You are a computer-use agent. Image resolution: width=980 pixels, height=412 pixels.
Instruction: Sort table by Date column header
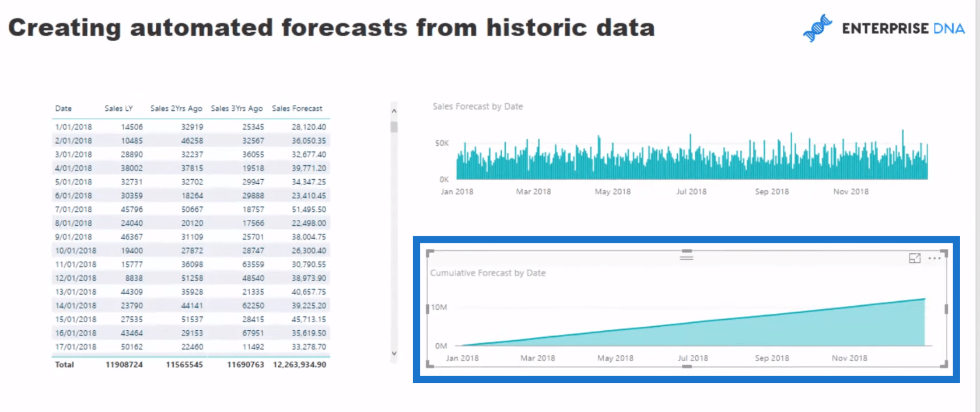coord(64,109)
